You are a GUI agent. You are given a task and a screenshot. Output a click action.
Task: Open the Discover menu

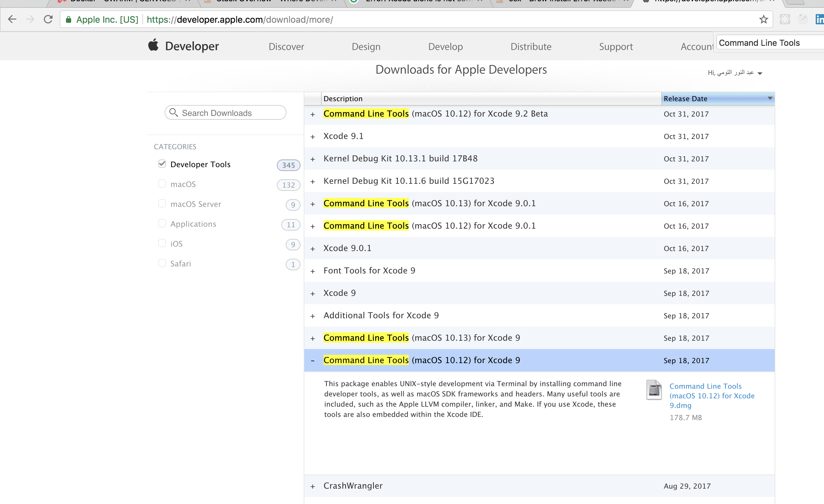(x=286, y=46)
